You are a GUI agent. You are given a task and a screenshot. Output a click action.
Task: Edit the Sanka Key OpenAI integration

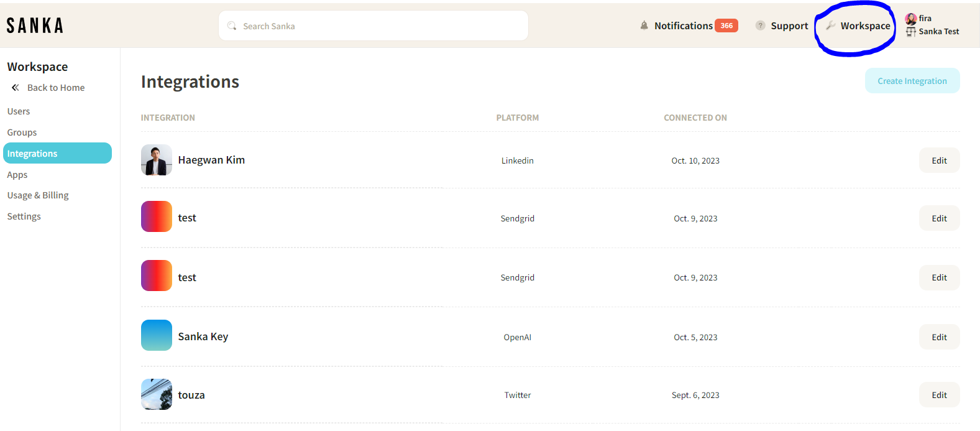[x=939, y=337]
